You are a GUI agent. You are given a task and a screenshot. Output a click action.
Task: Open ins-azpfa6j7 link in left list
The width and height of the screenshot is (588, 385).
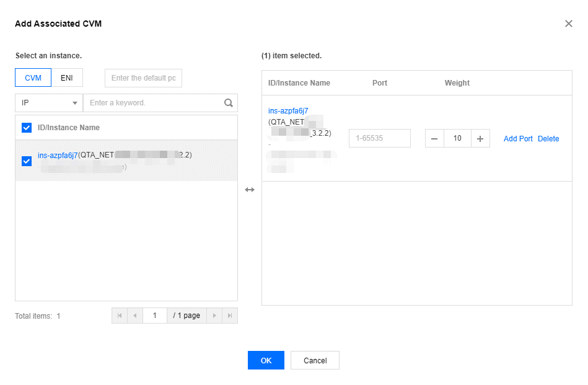58,155
